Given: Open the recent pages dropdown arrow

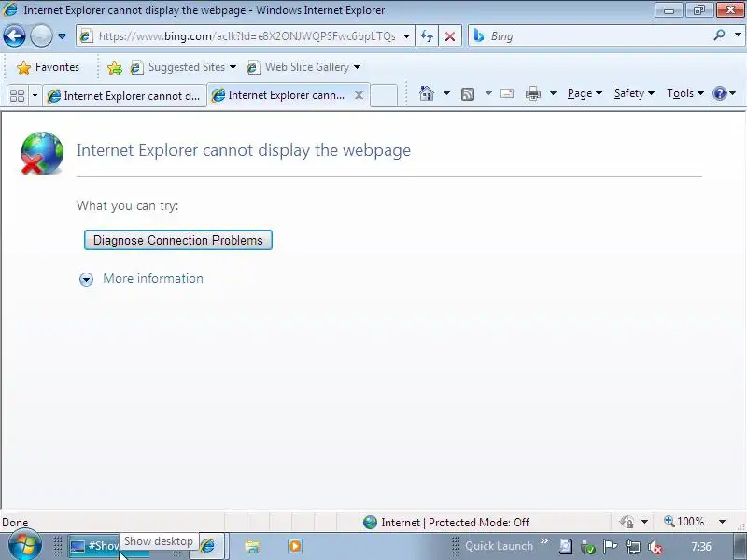Looking at the screenshot, I should coord(62,36).
